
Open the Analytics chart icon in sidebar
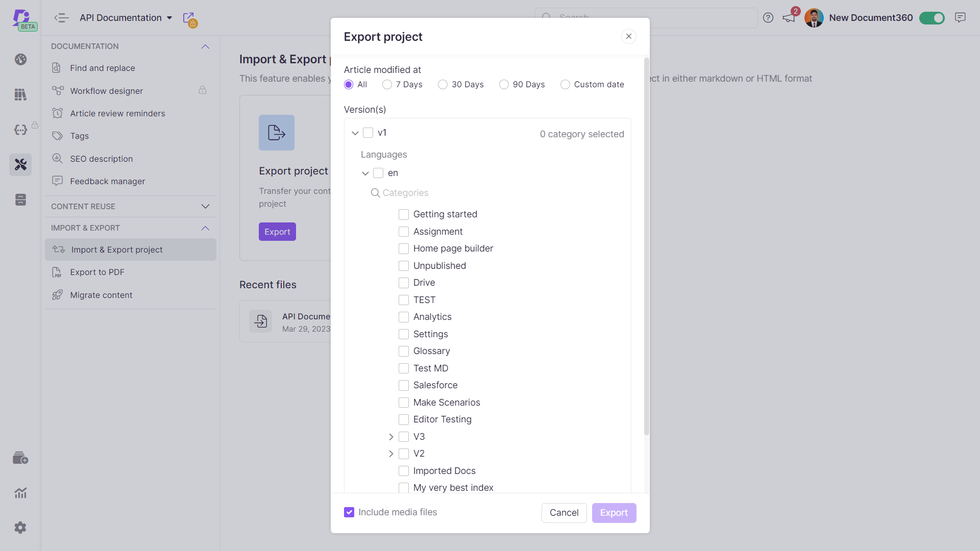pos(20,493)
